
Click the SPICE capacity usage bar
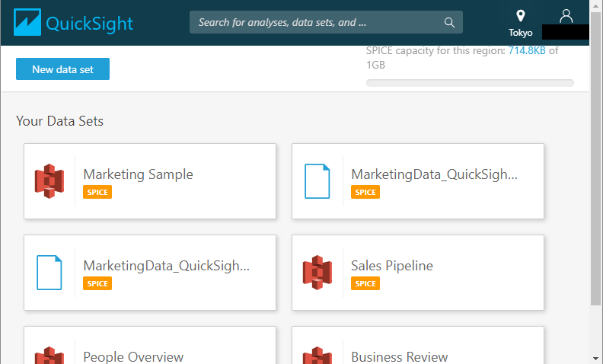pyautogui.click(x=470, y=83)
